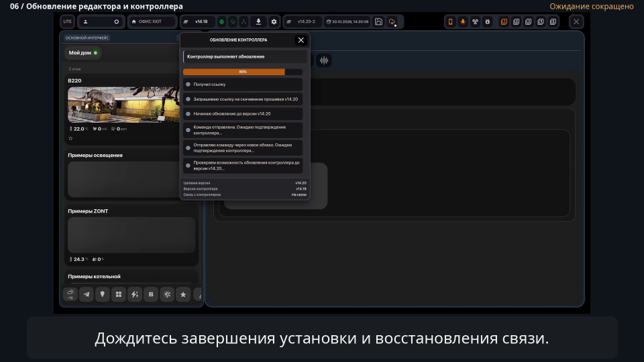Click Контроллер выполняет обновление status header

[245, 56]
